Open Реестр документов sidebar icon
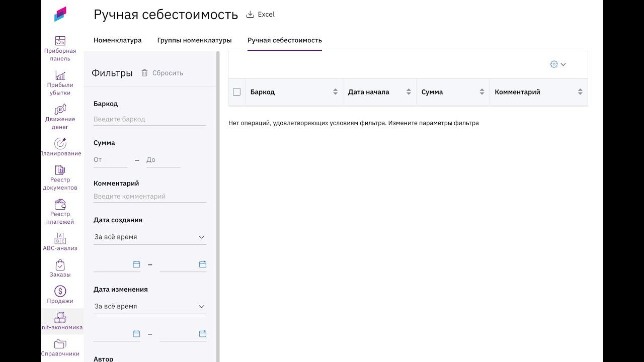Image resolution: width=644 pixels, height=362 pixels. (60, 170)
